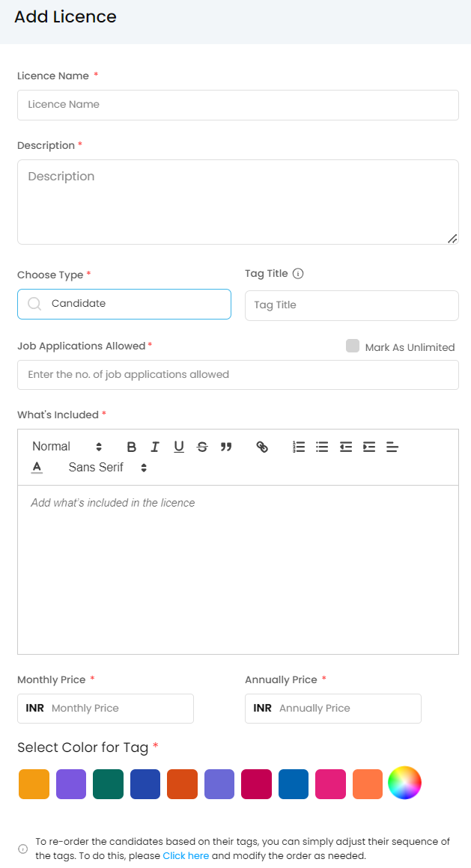Screen dimensions: 471x868
Task: Toggle strikethrough text formatting
Action: point(202,447)
